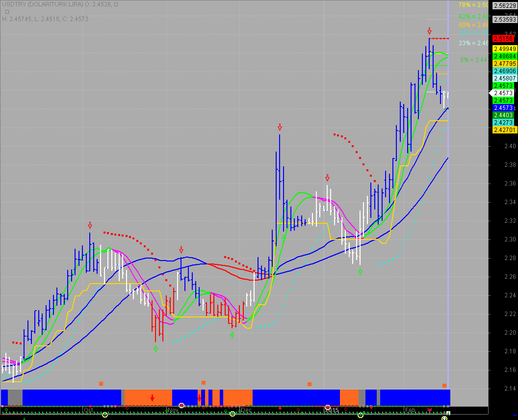Click the yellow 2.49949 axis label
This screenshot has height=420, width=518.
coord(503,49)
